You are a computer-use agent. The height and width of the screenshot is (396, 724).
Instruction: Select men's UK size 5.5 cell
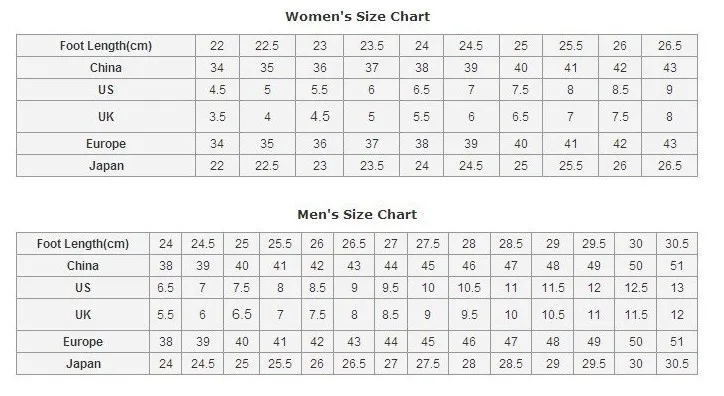[x=165, y=315]
